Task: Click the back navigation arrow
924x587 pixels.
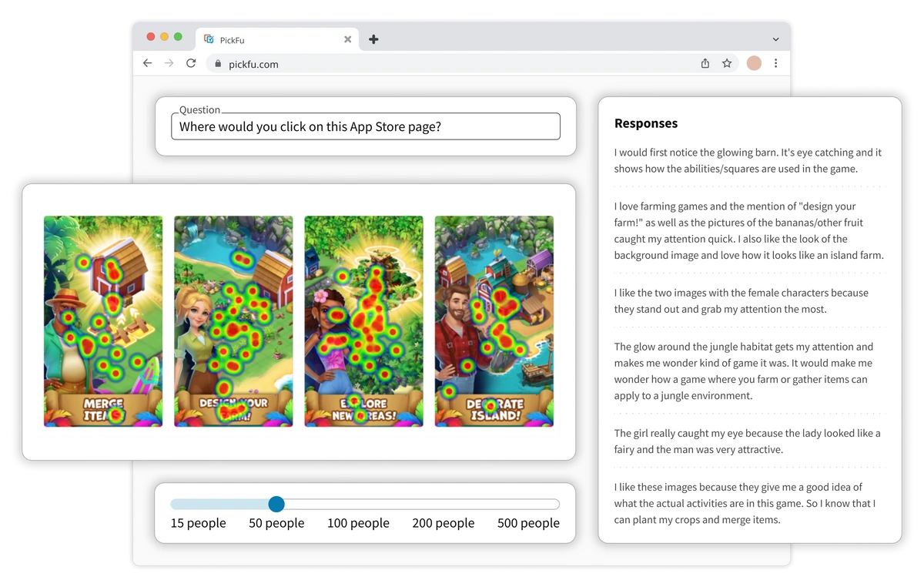Action: 148,63
